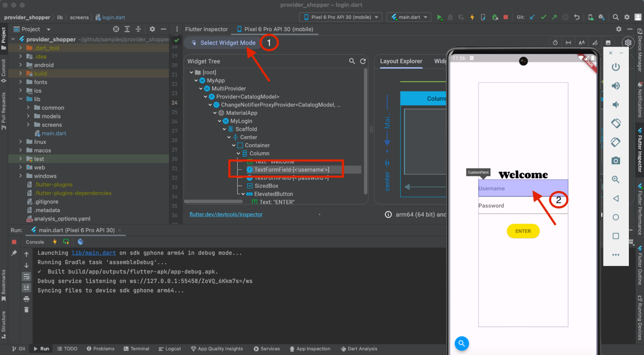Refresh the Widget Tree with the reload icon
Viewport: 644px width, 355px height.
point(363,61)
